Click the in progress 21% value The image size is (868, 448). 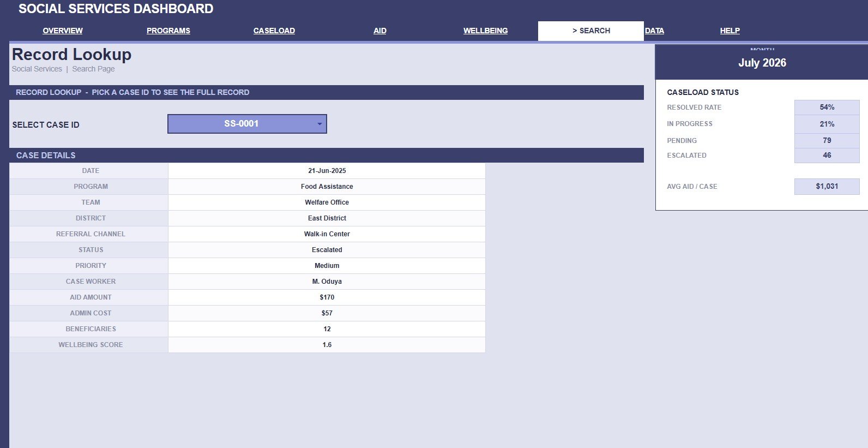point(827,124)
